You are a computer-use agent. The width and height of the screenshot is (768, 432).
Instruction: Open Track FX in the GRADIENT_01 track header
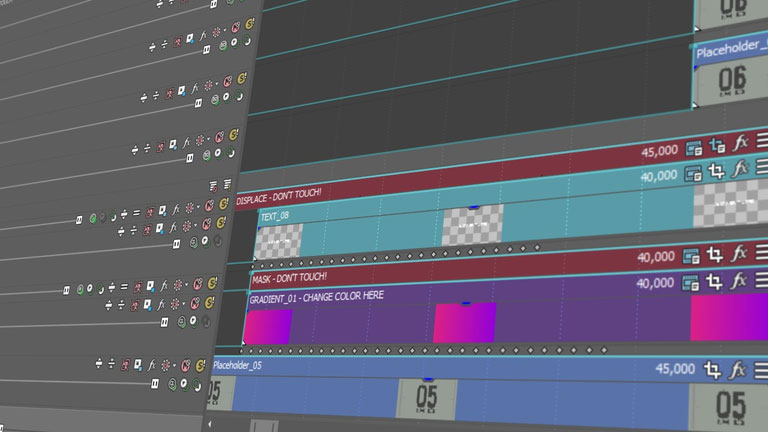coord(161,304)
